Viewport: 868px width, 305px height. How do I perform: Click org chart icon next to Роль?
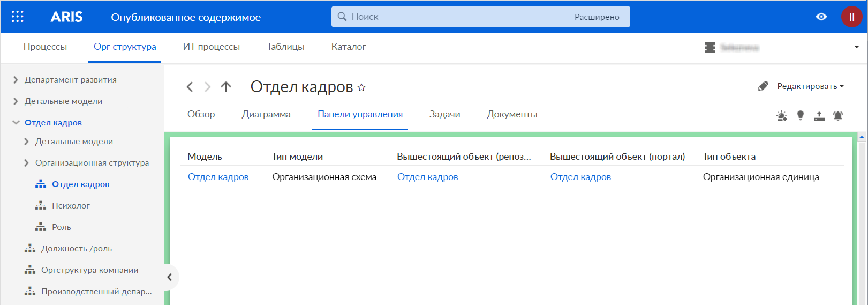click(x=41, y=227)
